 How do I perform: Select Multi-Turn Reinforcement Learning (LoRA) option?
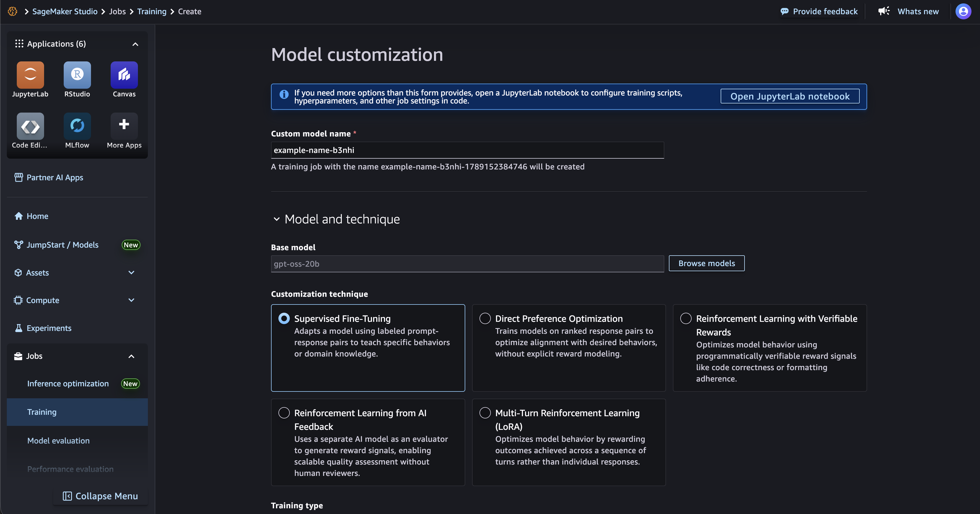[x=485, y=413]
